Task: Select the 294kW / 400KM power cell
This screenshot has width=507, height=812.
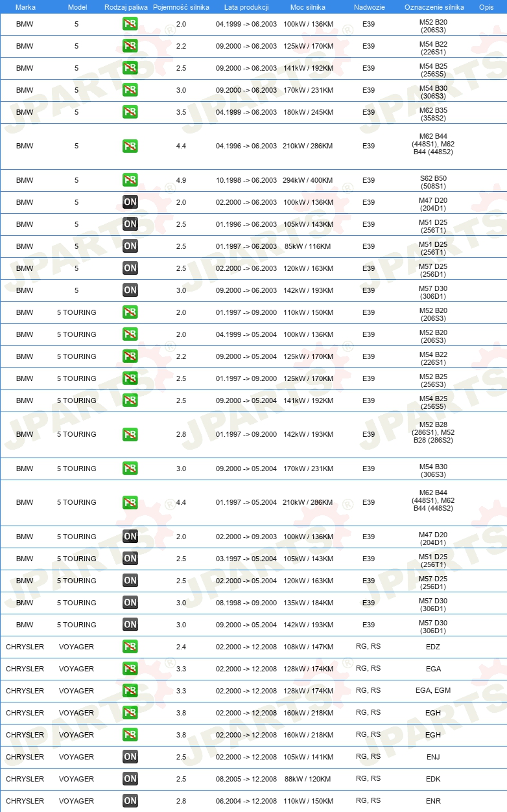Action: coord(308,180)
